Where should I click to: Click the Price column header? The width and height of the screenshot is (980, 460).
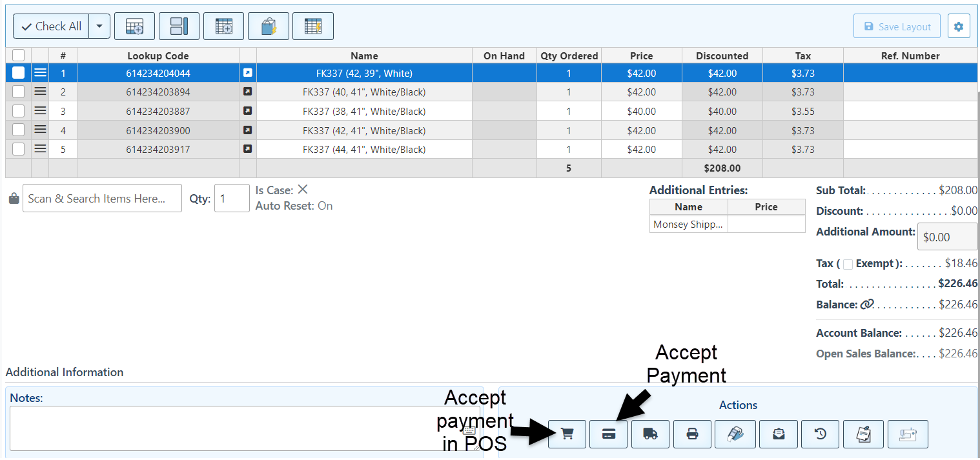[x=641, y=56]
